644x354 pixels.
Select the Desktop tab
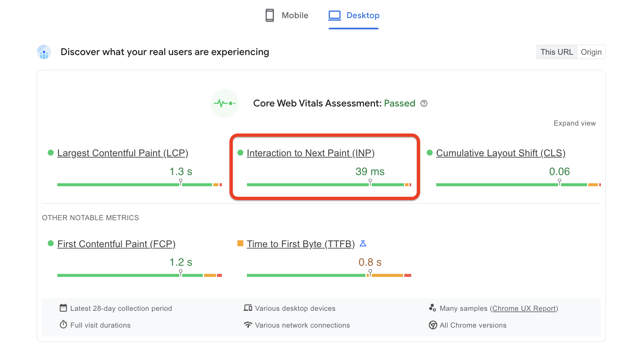point(354,15)
